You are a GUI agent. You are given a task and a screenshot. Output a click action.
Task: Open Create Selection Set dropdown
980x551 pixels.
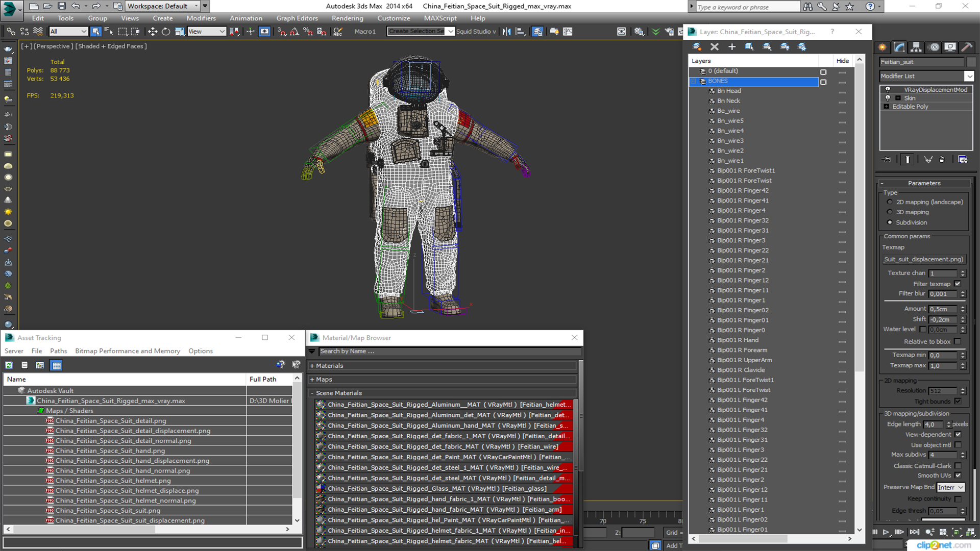451,32
